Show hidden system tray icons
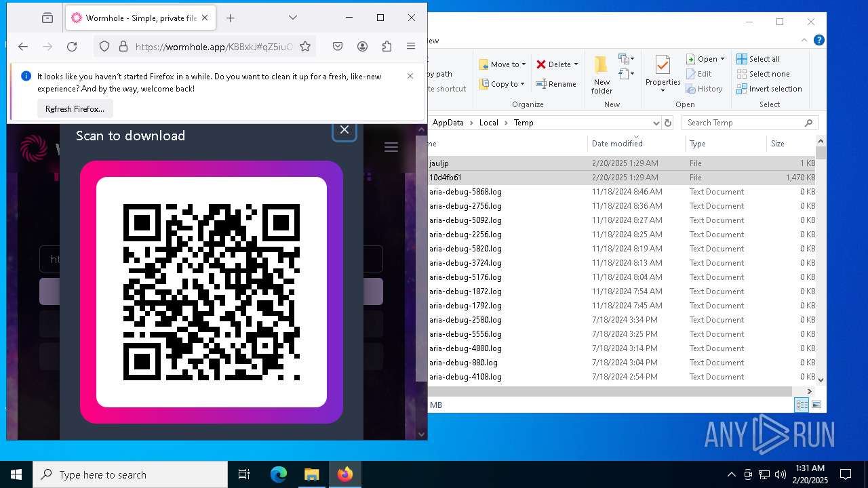Screen dimensions: 868x488 click(x=731, y=474)
